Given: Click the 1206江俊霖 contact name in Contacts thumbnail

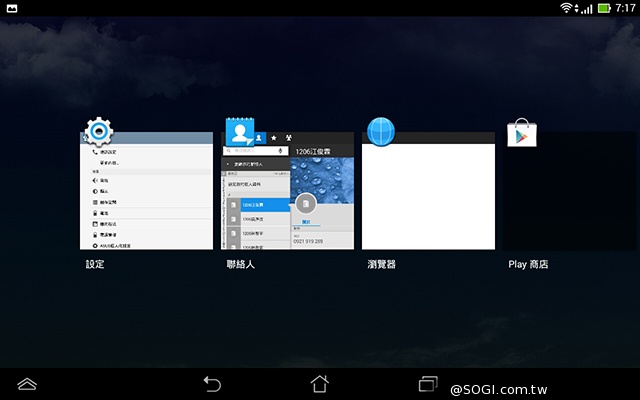Looking at the screenshot, I should coord(313,151).
